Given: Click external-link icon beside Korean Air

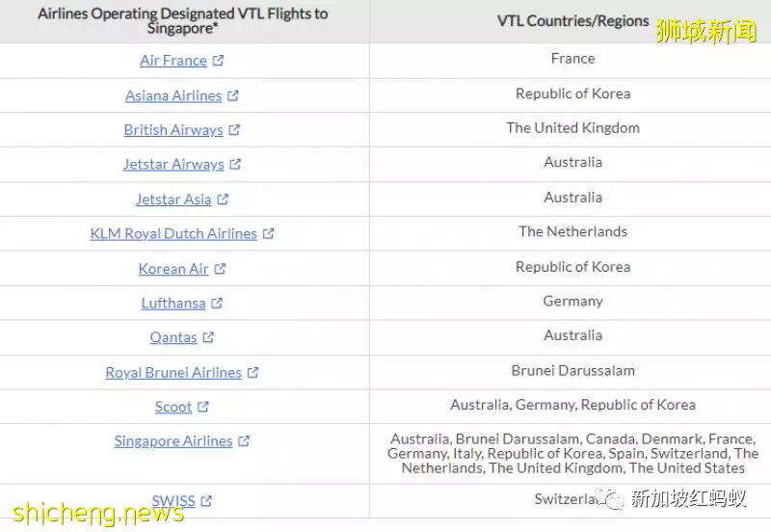Looking at the screenshot, I should [x=220, y=269].
